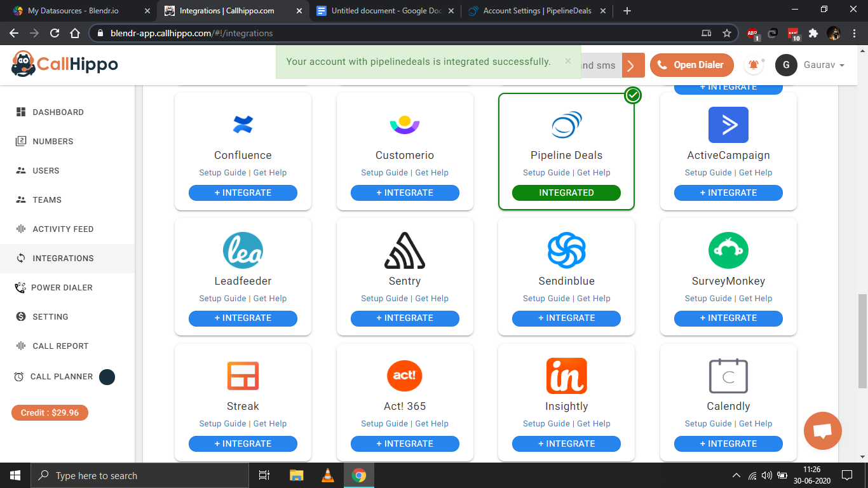Integrate ActiveCampaign
Viewport: 868px width, 488px height.
tap(728, 193)
